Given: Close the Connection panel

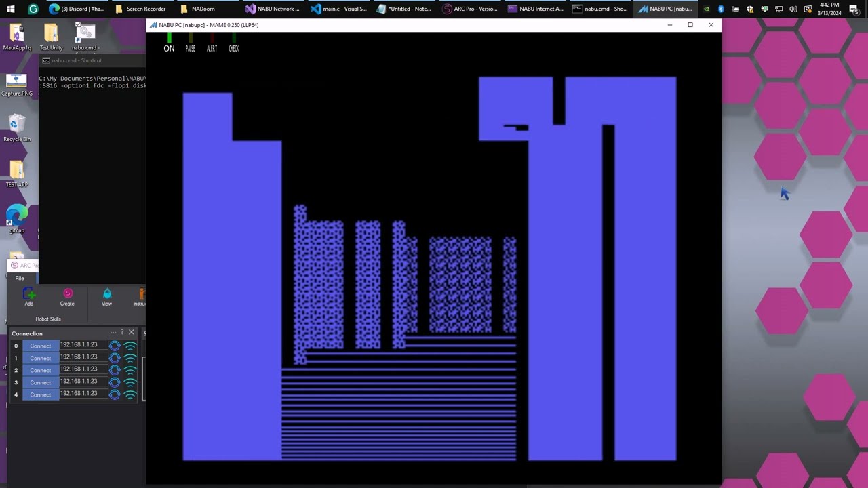Looking at the screenshot, I should [132, 333].
